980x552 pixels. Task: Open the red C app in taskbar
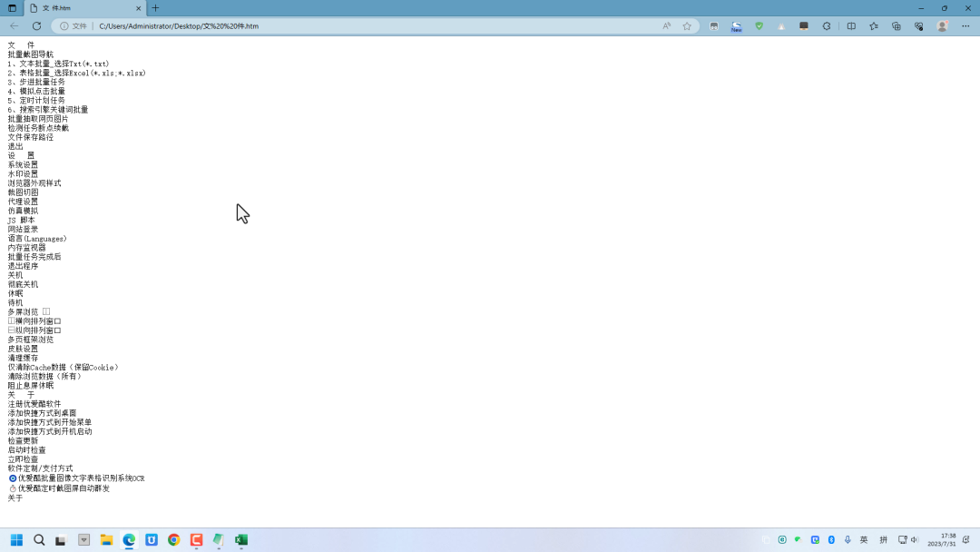tap(196, 540)
